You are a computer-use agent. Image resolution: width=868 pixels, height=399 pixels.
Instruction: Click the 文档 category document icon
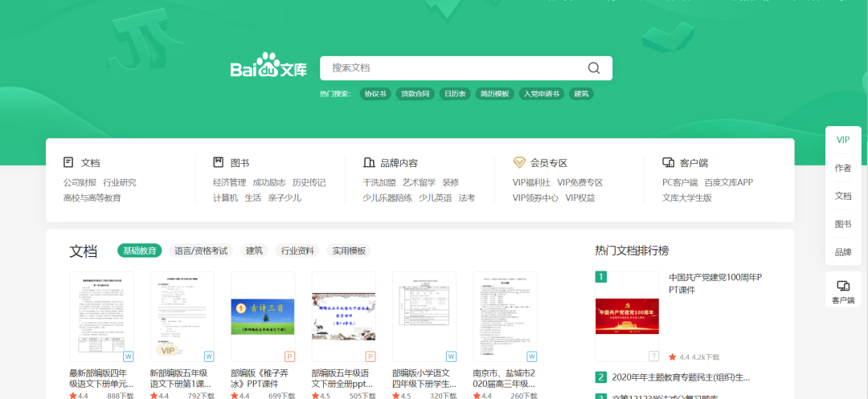click(68, 162)
